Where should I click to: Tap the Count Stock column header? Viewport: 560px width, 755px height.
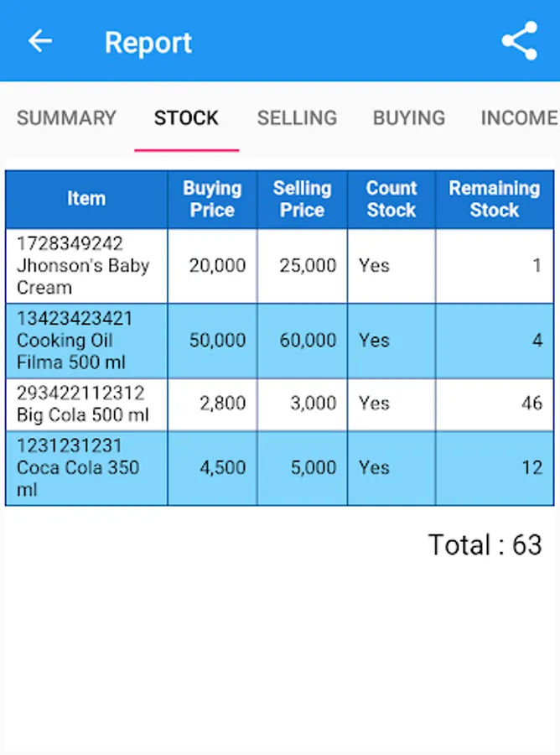point(391,199)
